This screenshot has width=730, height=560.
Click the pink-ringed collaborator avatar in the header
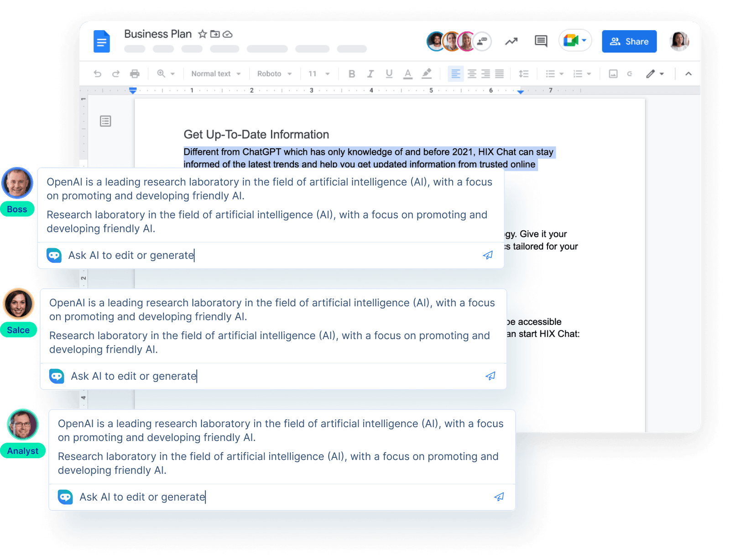(x=467, y=42)
